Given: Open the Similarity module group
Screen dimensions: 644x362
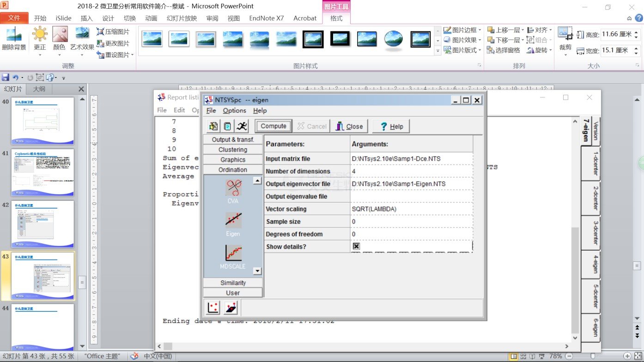Looking at the screenshot, I should point(233,283).
